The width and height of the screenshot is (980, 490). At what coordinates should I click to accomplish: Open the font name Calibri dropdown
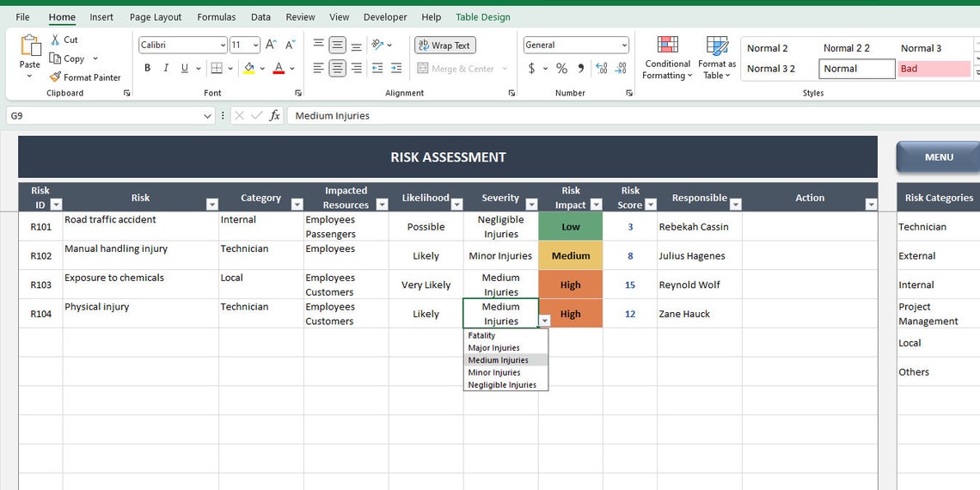[x=224, y=45]
